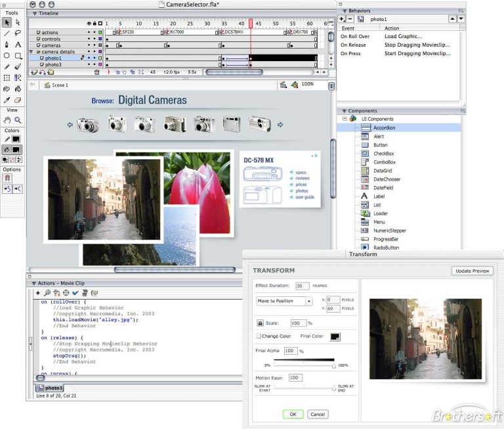Click Insert Layer Folder icon

(x=51, y=72)
